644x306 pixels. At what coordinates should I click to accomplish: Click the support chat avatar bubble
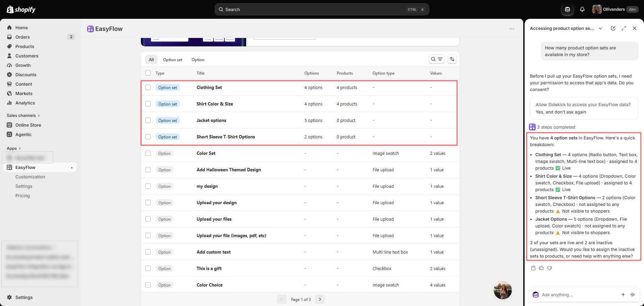click(x=502, y=290)
